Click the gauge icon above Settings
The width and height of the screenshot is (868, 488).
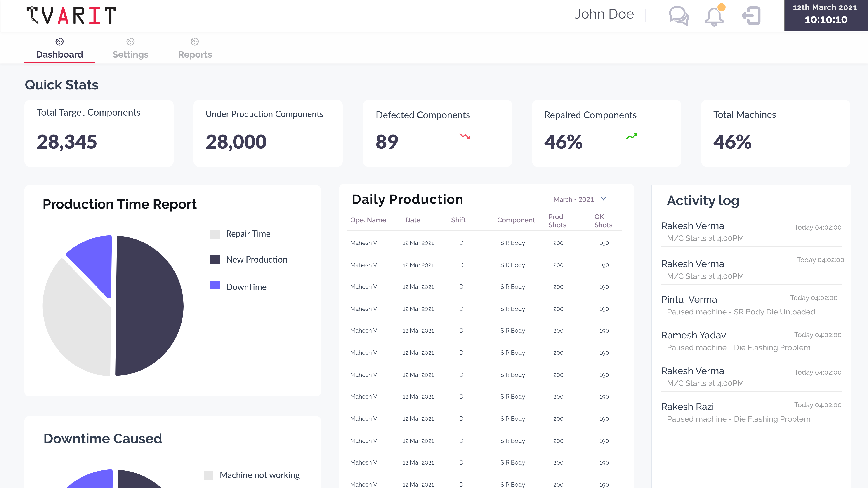click(130, 41)
